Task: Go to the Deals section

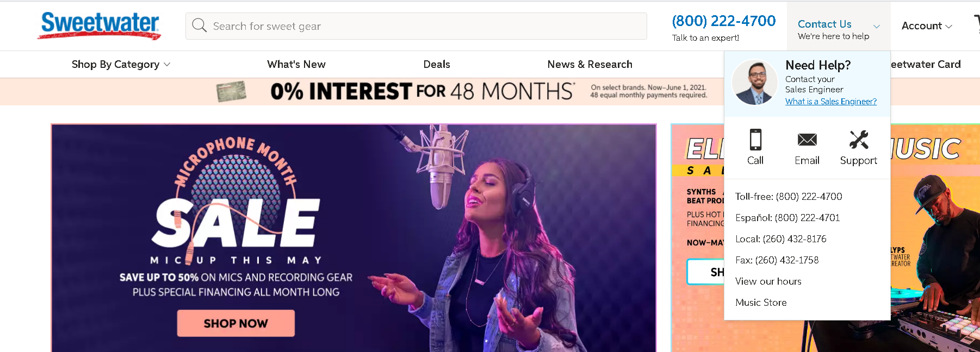Action: tap(437, 64)
